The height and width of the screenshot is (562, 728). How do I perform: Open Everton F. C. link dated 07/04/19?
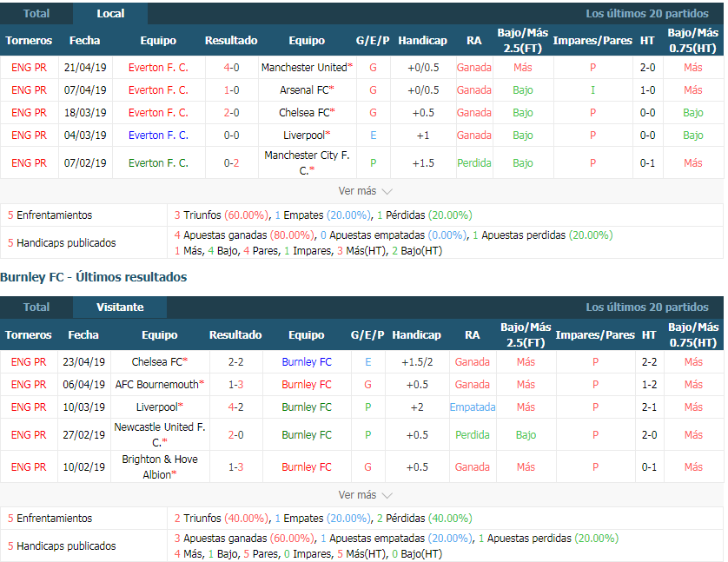[x=158, y=90]
